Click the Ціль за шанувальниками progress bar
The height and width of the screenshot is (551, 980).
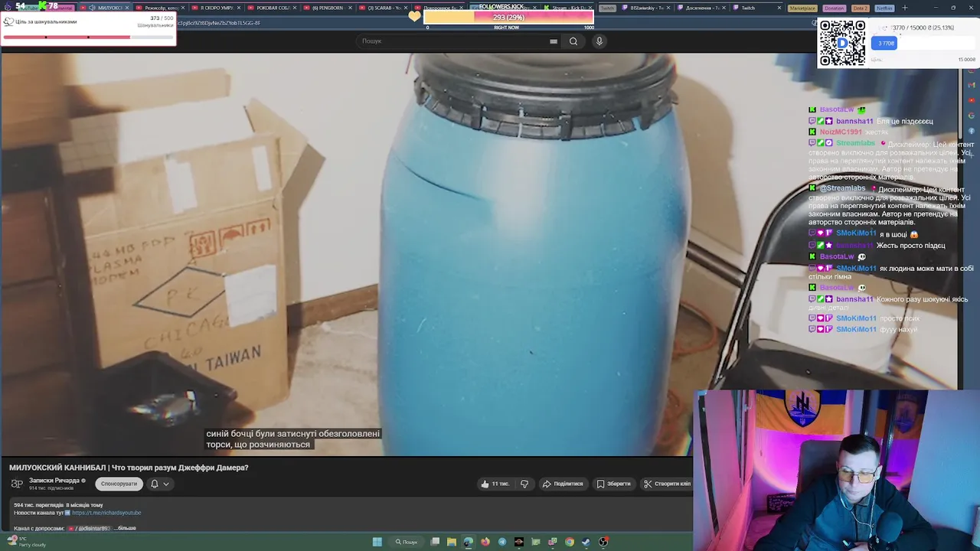(x=87, y=37)
